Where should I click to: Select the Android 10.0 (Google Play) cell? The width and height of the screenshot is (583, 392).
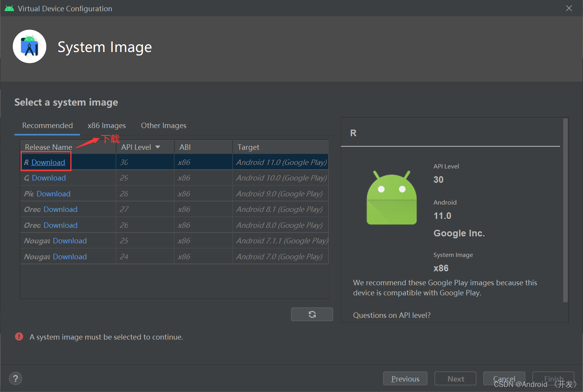[281, 178]
